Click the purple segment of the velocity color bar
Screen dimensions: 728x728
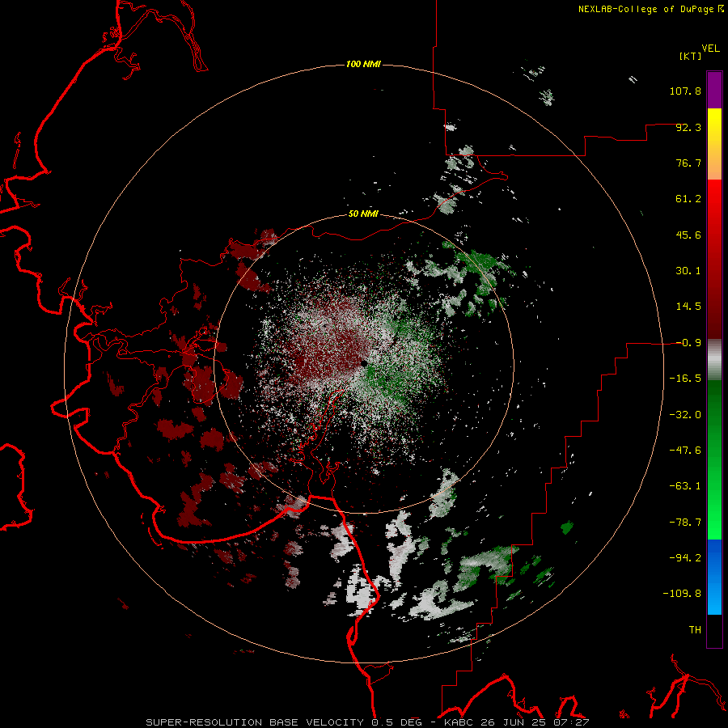pos(714,90)
